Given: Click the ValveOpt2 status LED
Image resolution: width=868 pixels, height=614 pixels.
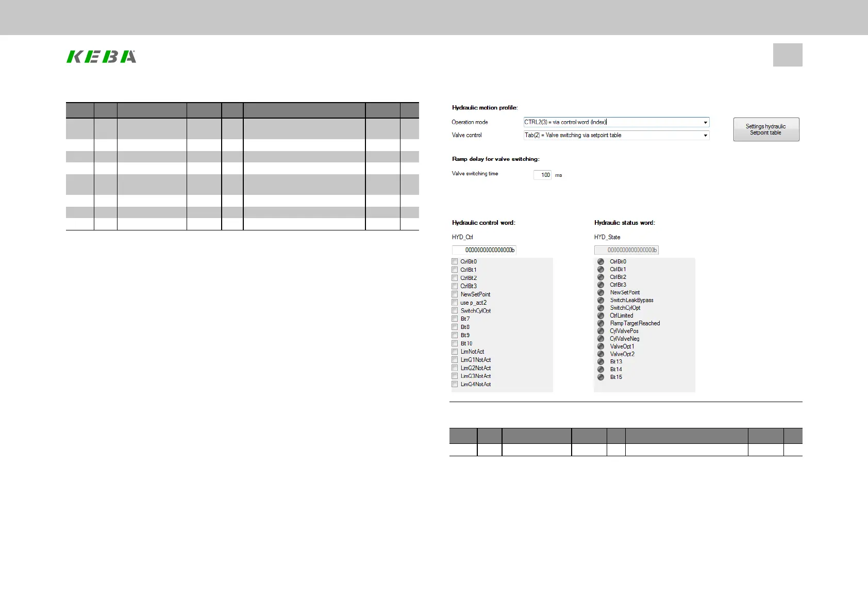Looking at the screenshot, I should click(x=600, y=354).
